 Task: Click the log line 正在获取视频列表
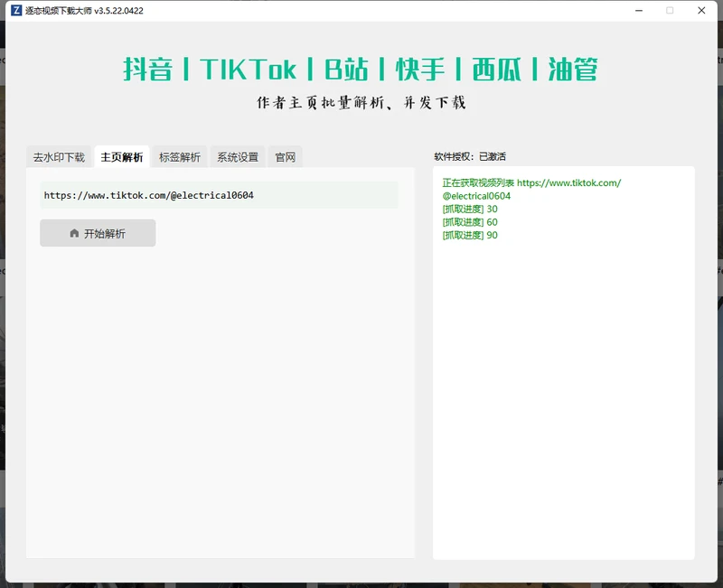pos(478,183)
